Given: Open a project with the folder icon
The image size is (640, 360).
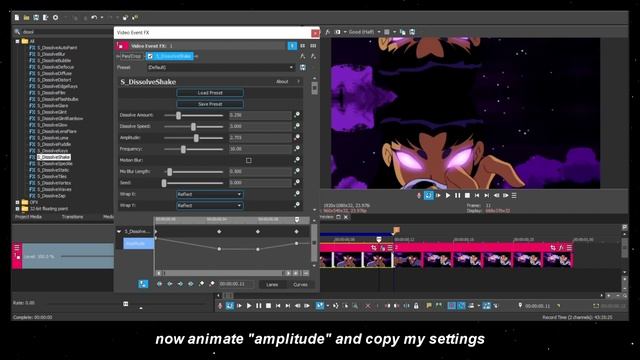Looking at the screenshot, I should (x=27, y=18).
